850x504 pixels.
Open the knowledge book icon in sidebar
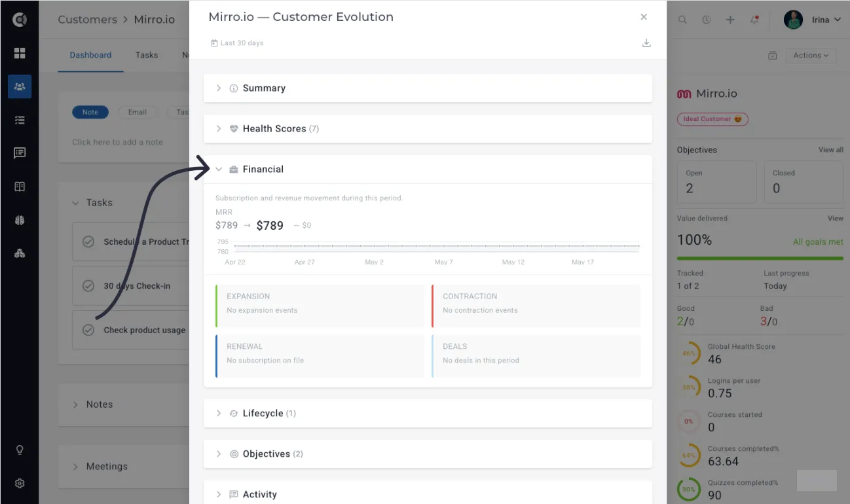20,187
